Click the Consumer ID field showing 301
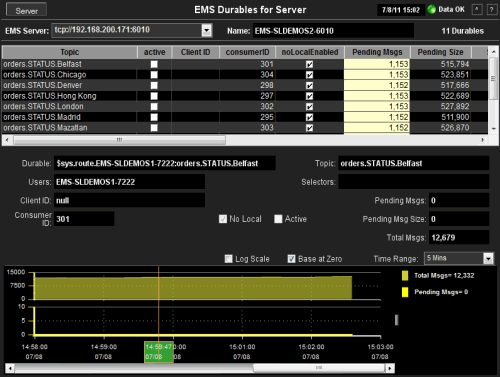500x377 pixels. (84, 219)
